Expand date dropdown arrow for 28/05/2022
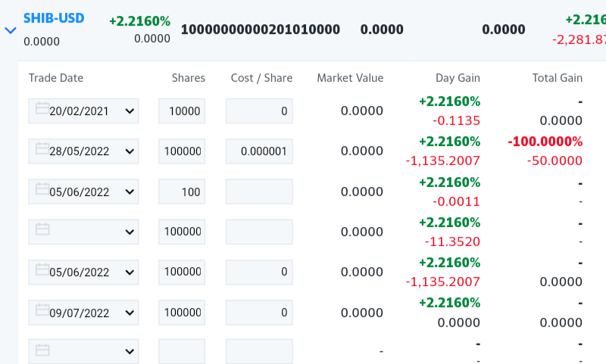This screenshot has height=364, width=606. point(130,151)
